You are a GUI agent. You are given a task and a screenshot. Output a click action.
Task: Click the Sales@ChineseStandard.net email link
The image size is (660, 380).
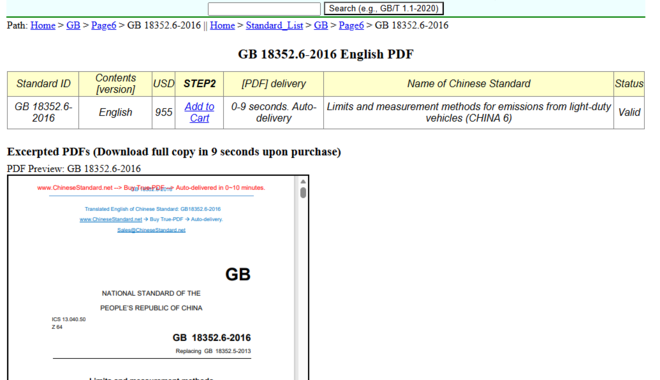[x=151, y=230]
